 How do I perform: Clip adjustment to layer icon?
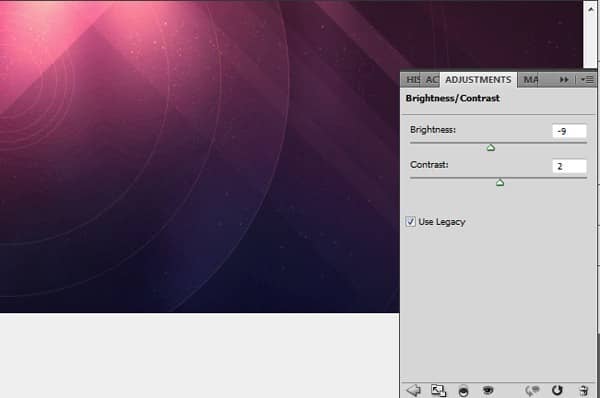pos(463,391)
